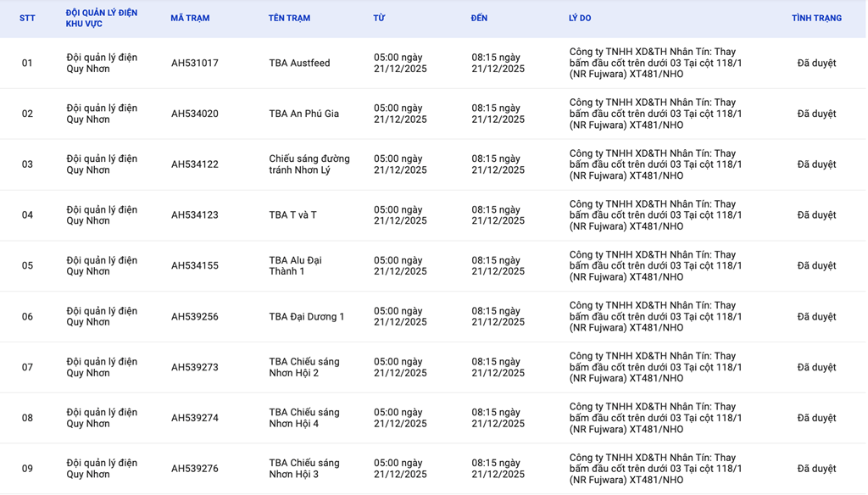The height and width of the screenshot is (495, 868).
Task: Select TBA Chiếu sáng Nhơn Hội 3
Action: pyautogui.click(x=303, y=469)
